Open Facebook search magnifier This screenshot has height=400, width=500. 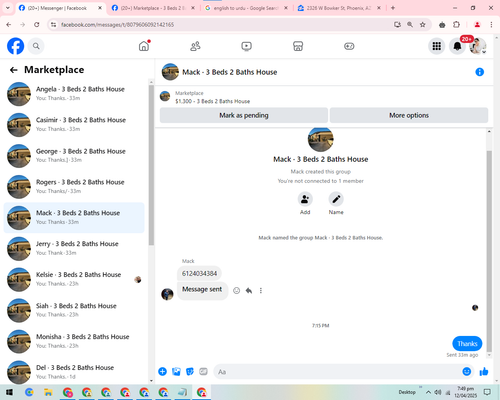(36, 46)
